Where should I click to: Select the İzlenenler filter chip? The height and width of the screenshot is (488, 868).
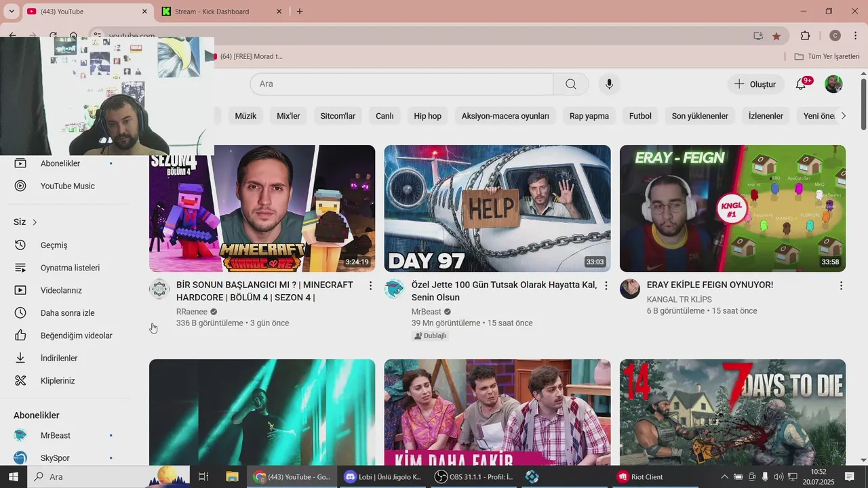coord(766,116)
